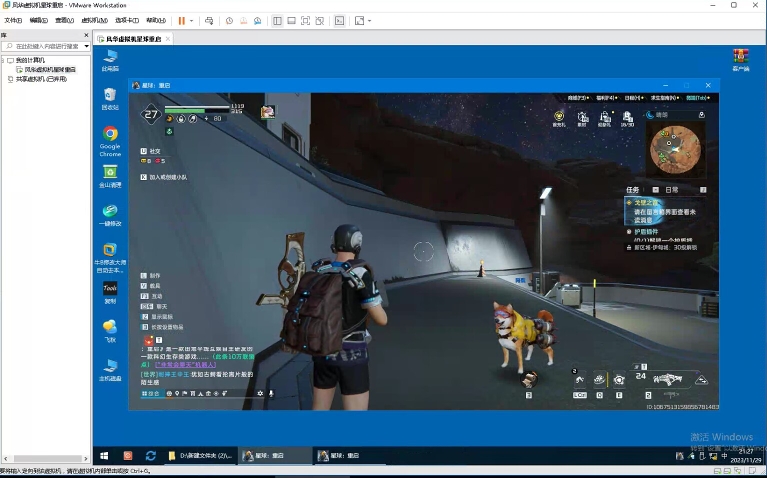Toggle the thumbnail bar view icon
Image resolution: width=767 pixels, height=478 pixels.
291,21
